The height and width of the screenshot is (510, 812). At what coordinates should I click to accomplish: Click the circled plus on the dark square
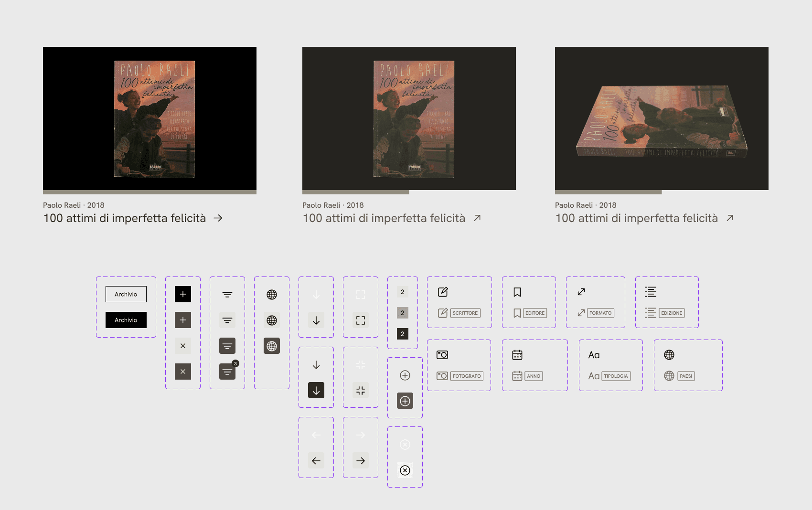[x=405, y=401]
